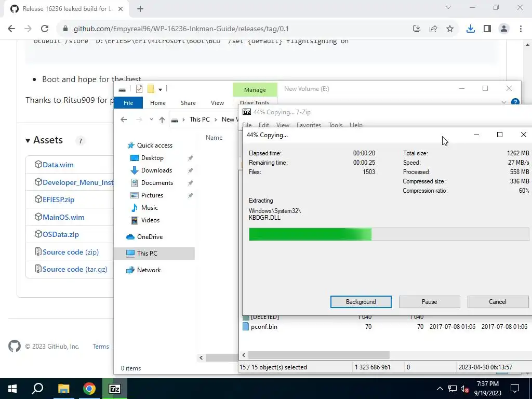Cancel the 7-Zip copying

pos(498,302)
